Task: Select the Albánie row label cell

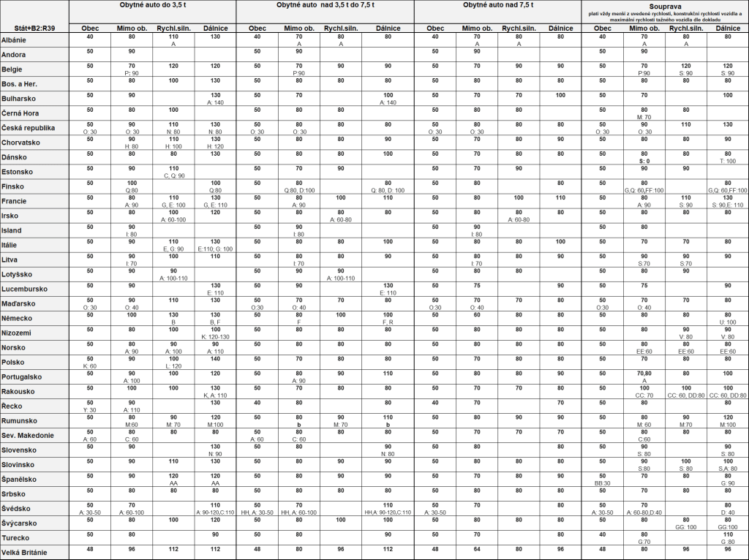Action: click(34, 40)
